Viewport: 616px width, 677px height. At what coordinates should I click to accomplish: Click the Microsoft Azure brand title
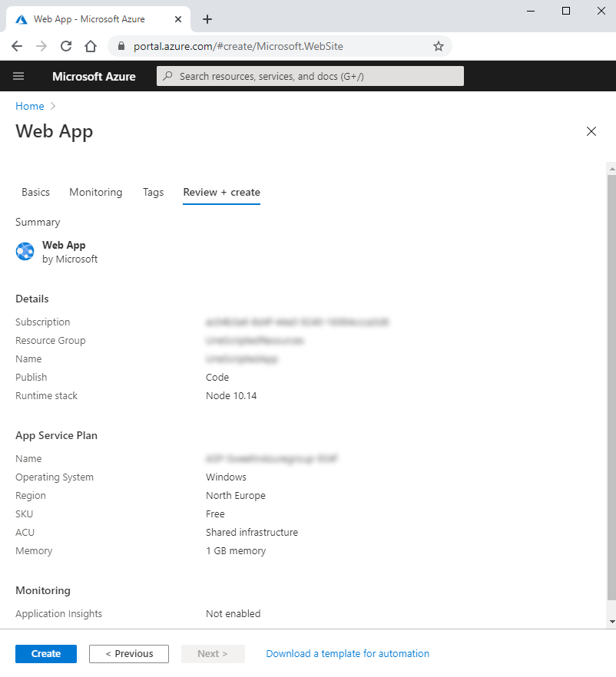pyautogui.click(x=94, y=77)
